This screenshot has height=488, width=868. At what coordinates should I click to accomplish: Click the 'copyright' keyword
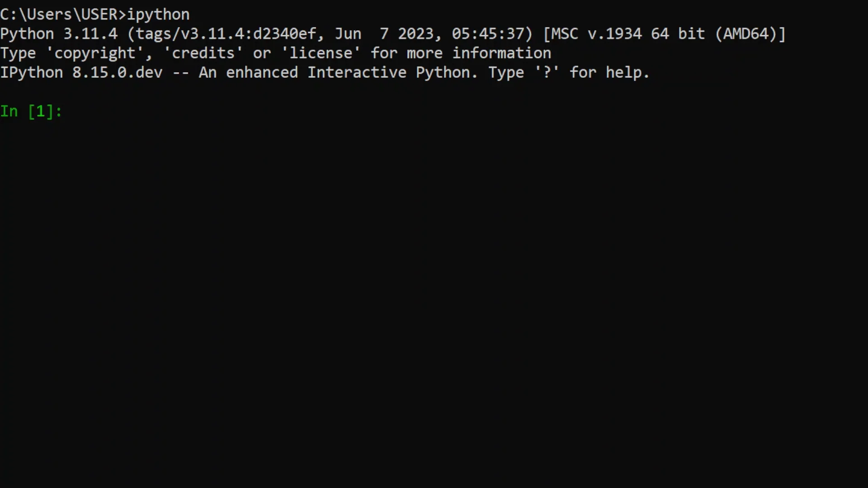(94, 53)
